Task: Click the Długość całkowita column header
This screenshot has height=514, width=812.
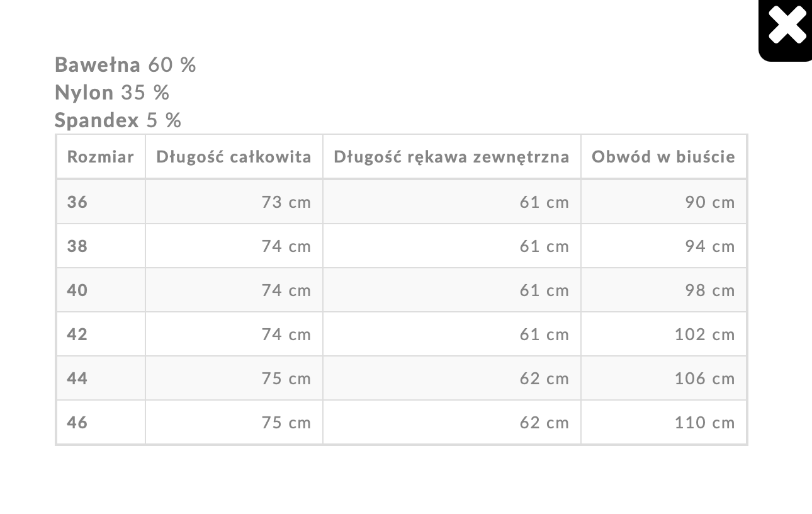Action: click(234, 157)
